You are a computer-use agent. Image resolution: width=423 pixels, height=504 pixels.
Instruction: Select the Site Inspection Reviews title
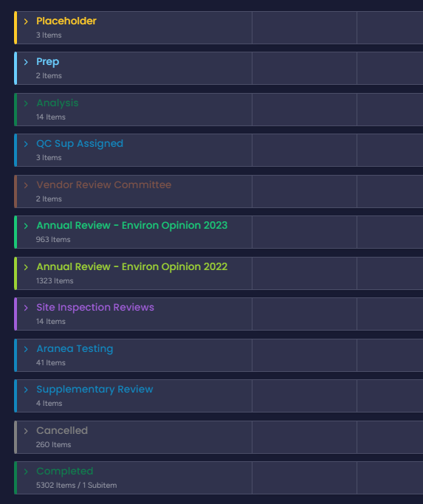point(95,307)
